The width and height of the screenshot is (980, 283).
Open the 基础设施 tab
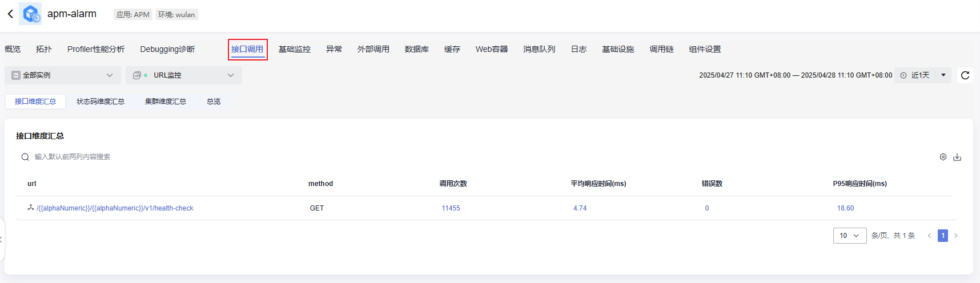(618, 49)
